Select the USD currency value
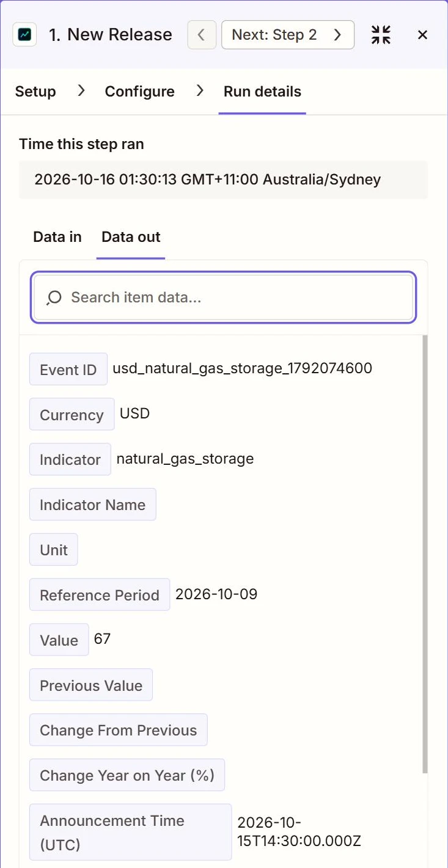 134,413
